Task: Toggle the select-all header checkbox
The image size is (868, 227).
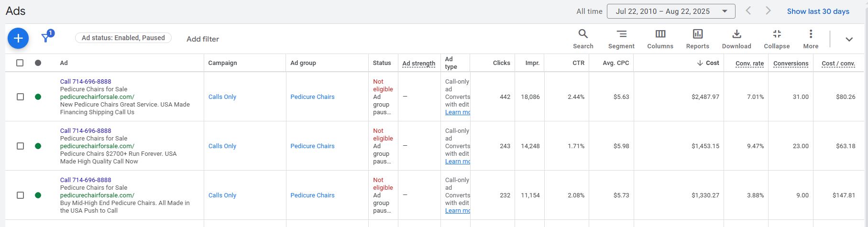Action: 20,63
